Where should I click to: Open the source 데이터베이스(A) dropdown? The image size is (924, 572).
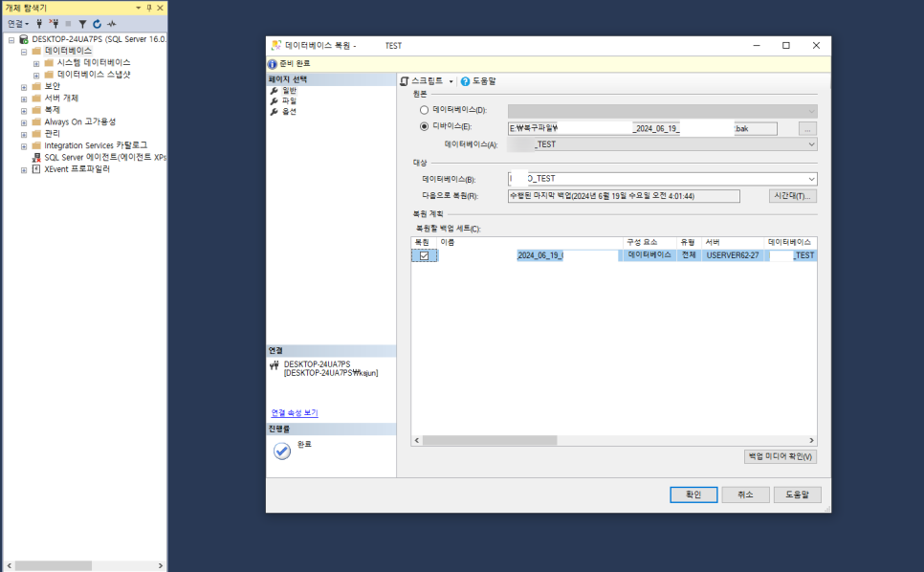pos(811,144)
